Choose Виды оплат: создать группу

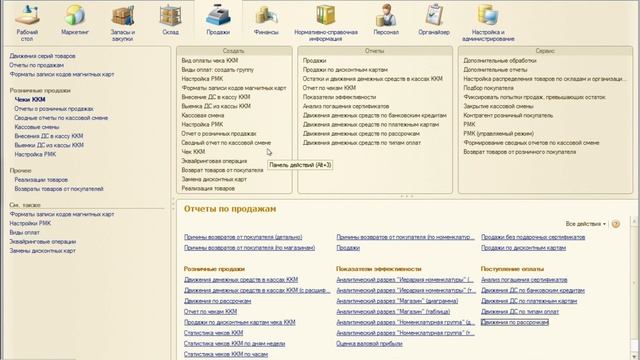[218, 70]
